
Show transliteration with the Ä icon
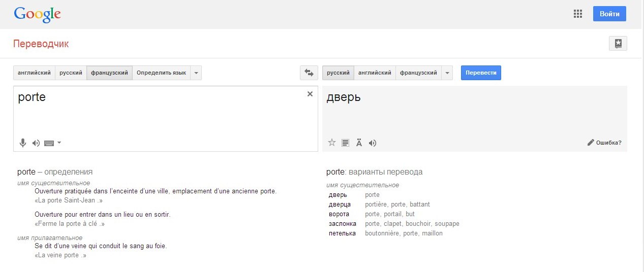tap(359, 143)
